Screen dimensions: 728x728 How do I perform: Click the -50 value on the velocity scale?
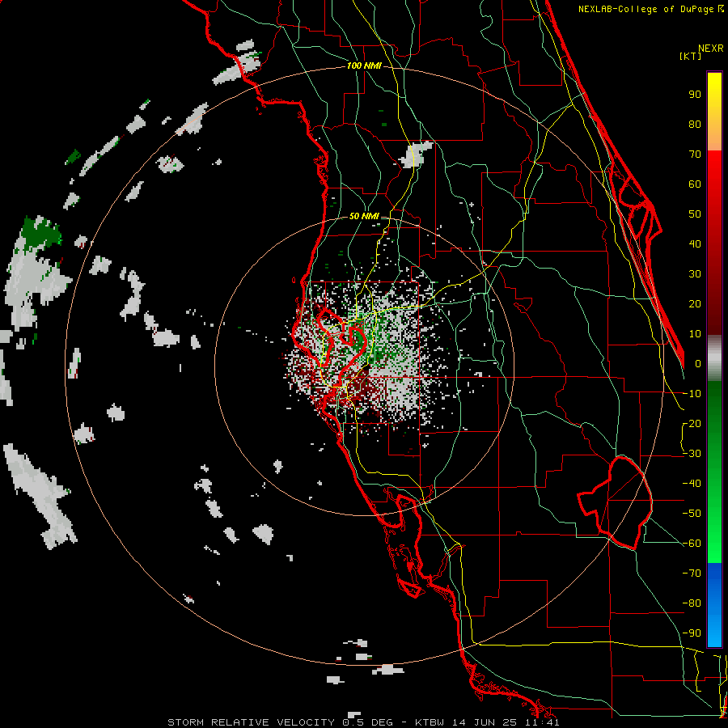pyautogui.click(x=692, y=514)
